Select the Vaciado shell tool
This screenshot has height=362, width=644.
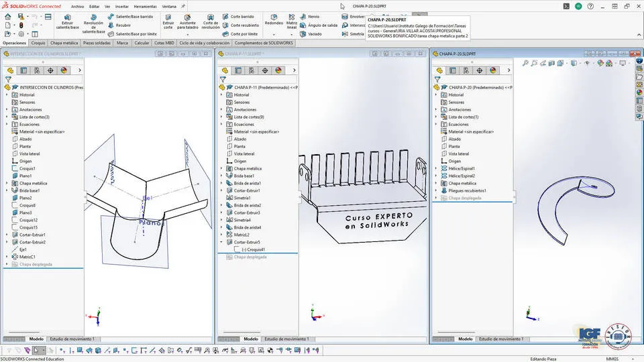click(x=311, y=34)
